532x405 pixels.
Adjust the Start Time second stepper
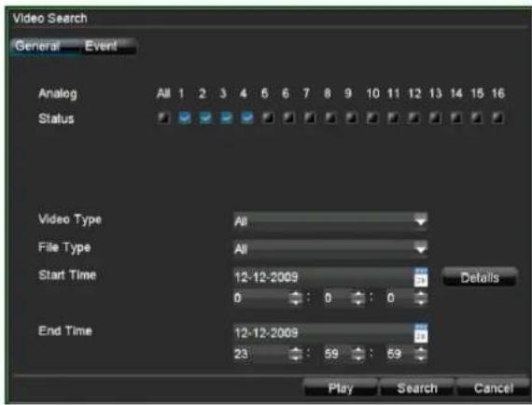[x=421, y=299]
